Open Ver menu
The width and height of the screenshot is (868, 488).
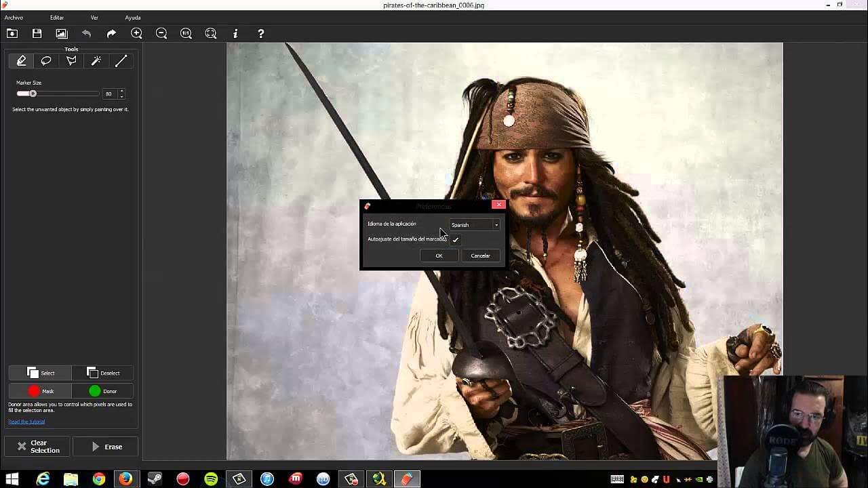pos(94,18)
